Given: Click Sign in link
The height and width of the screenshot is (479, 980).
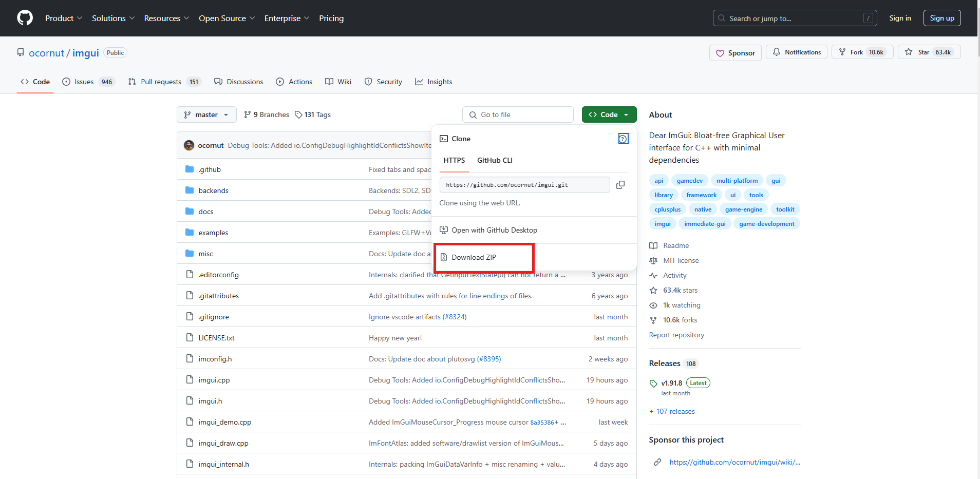Looking at the screenshot, I should tap(900, 18).
